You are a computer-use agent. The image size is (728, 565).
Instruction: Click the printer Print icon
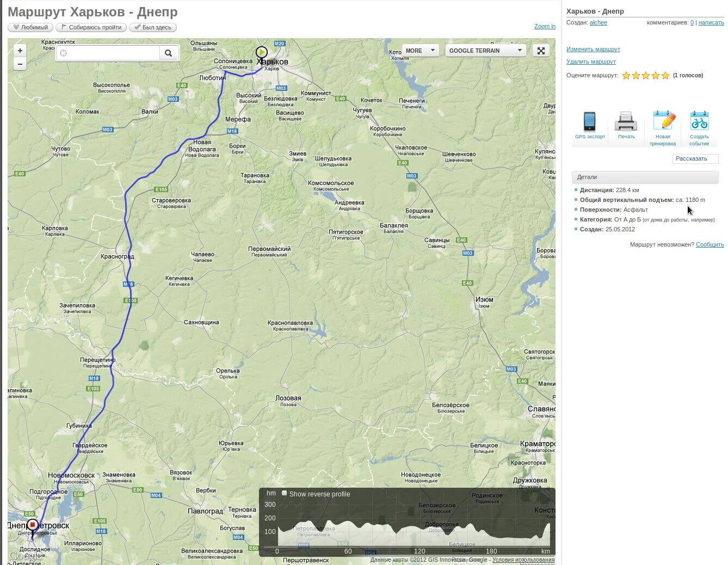(626, 121)
